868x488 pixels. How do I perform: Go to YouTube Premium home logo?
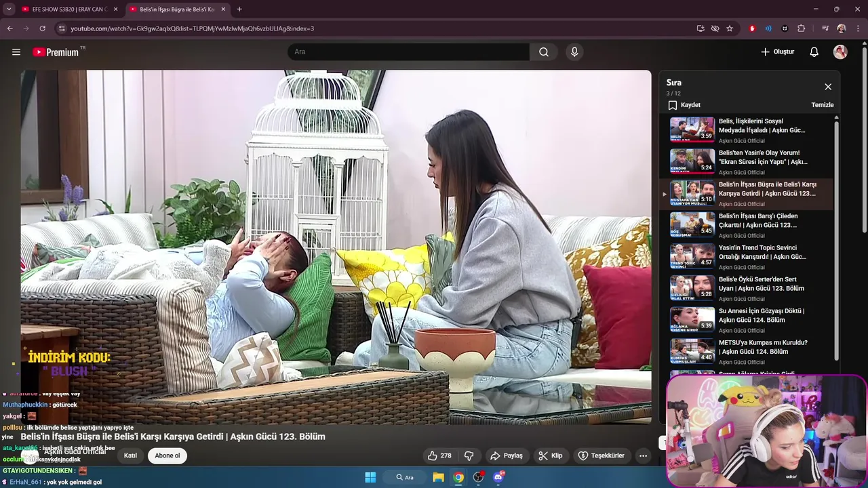point(56,52)
